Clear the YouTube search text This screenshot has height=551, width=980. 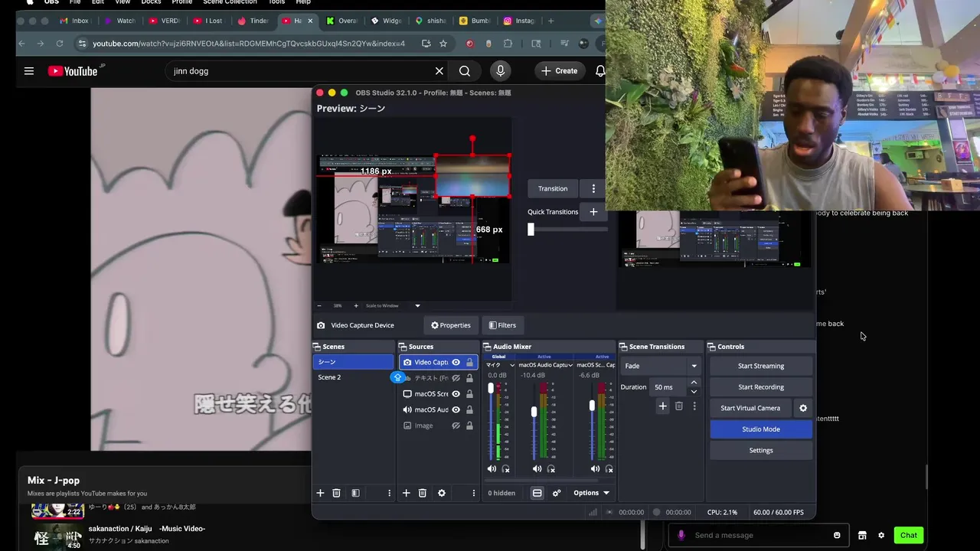[439, 71]
